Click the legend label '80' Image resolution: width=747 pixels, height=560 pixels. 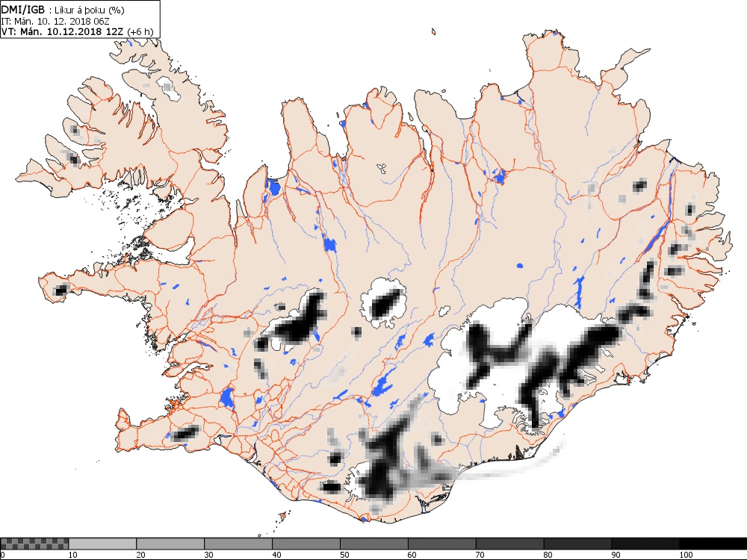pyautogui.click(x=548, y=555)
